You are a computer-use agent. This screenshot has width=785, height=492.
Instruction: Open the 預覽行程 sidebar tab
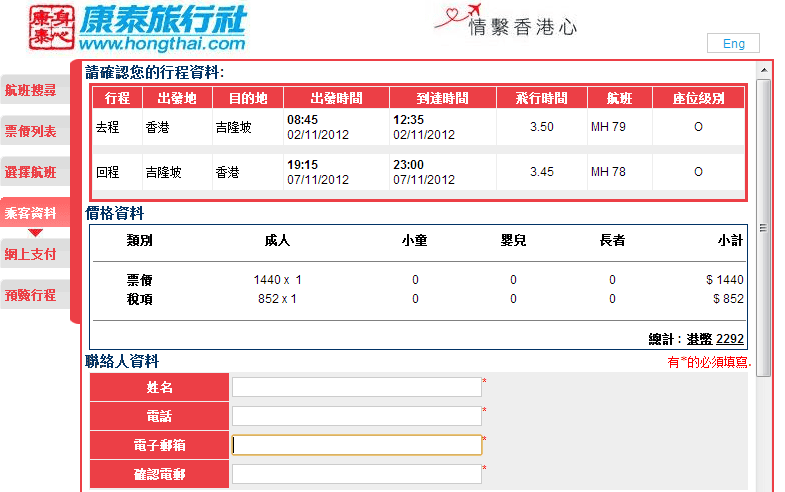tap(31, 295)
